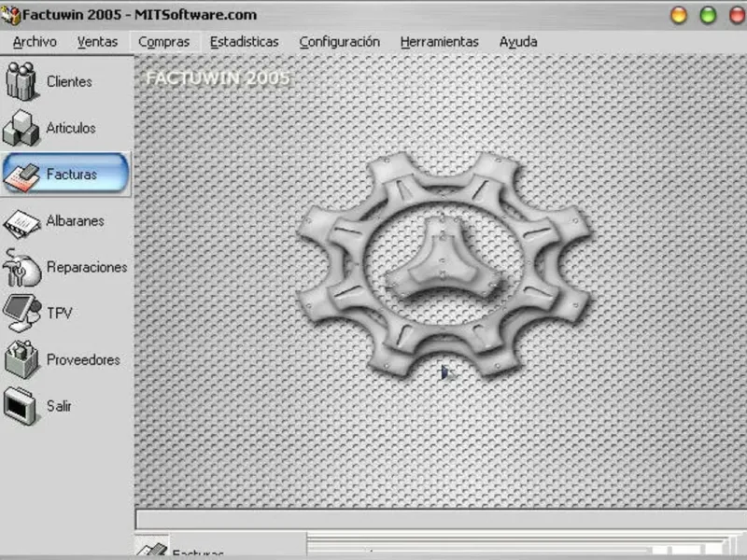Click the highlighted Facturas label text
Viewport: 747px width, 560px height.
point(72,174)
